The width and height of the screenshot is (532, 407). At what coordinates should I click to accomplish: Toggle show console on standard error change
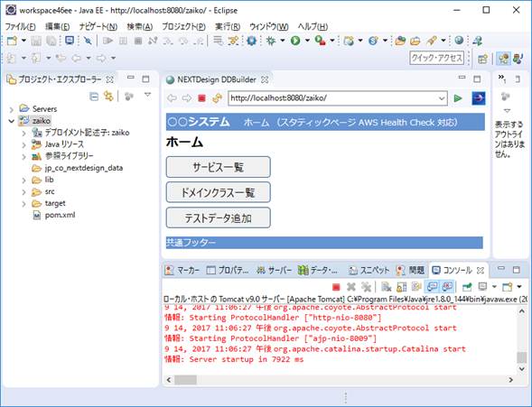(447, 287)
